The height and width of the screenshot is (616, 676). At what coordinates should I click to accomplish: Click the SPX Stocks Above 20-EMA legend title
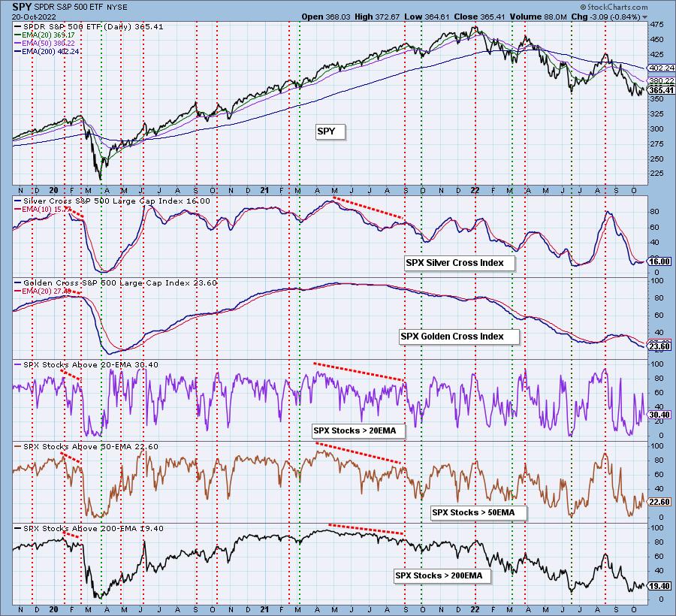click(x=86, y=364)
